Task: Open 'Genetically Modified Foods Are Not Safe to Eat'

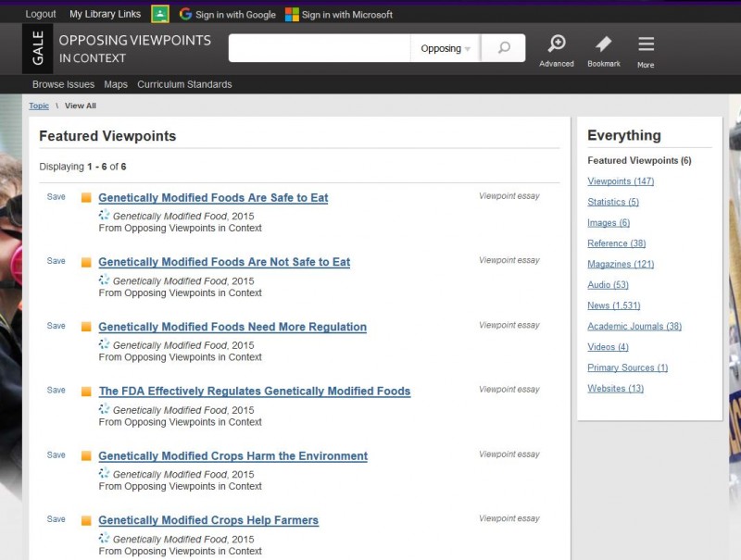Action: pyautogui.click(x=224, y=262)
